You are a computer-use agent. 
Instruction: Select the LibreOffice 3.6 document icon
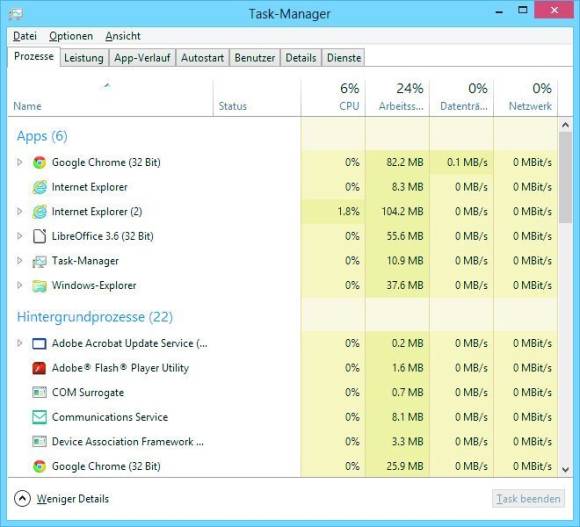[x=39, y=236]
